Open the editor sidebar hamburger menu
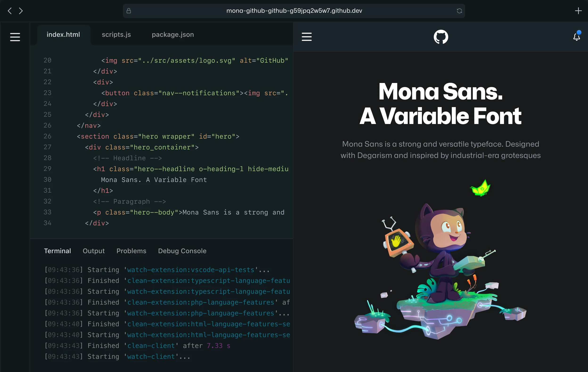 (15, 37)
